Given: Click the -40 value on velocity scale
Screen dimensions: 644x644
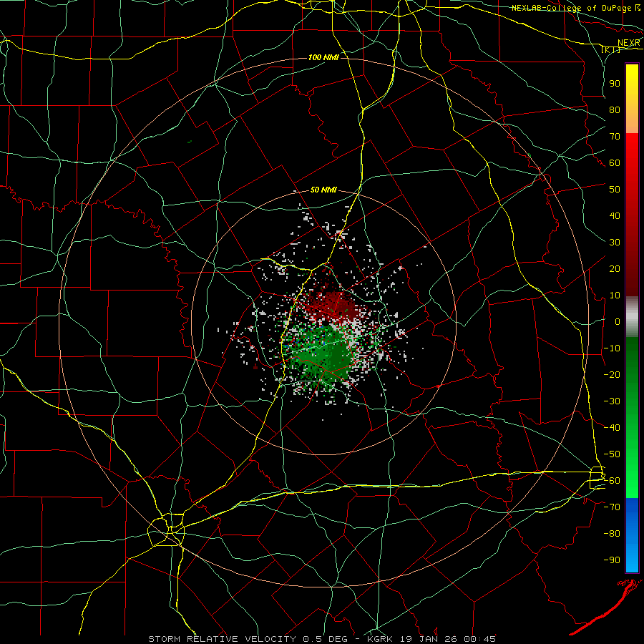Looking at the screenshot, I should (x=612, y=428).
